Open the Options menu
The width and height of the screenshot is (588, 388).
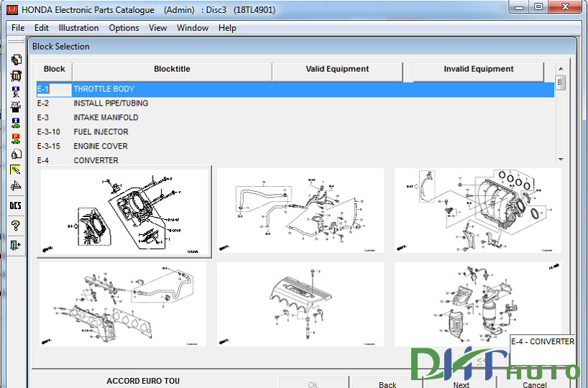point(124,28)
